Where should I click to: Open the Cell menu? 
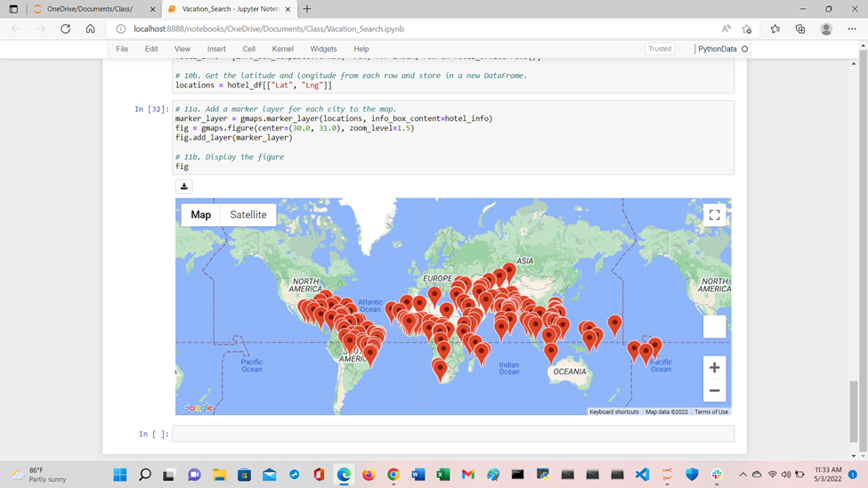[249, 49]
